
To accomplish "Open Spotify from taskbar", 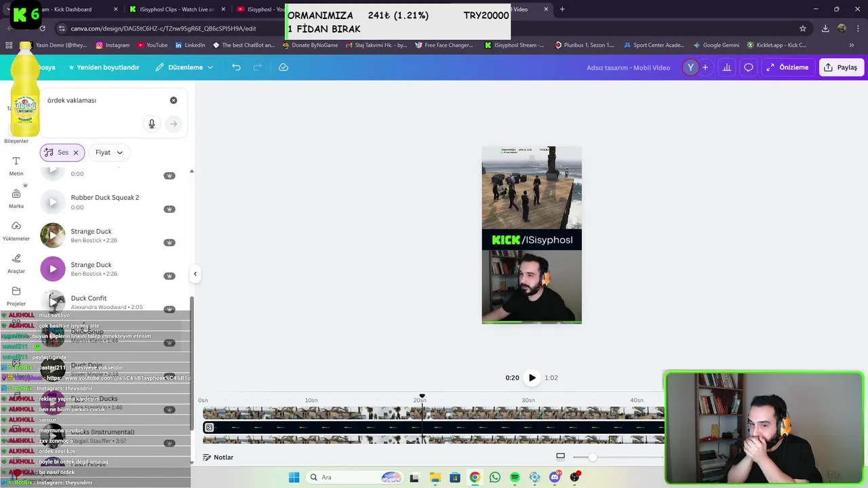I will [515, 477].
